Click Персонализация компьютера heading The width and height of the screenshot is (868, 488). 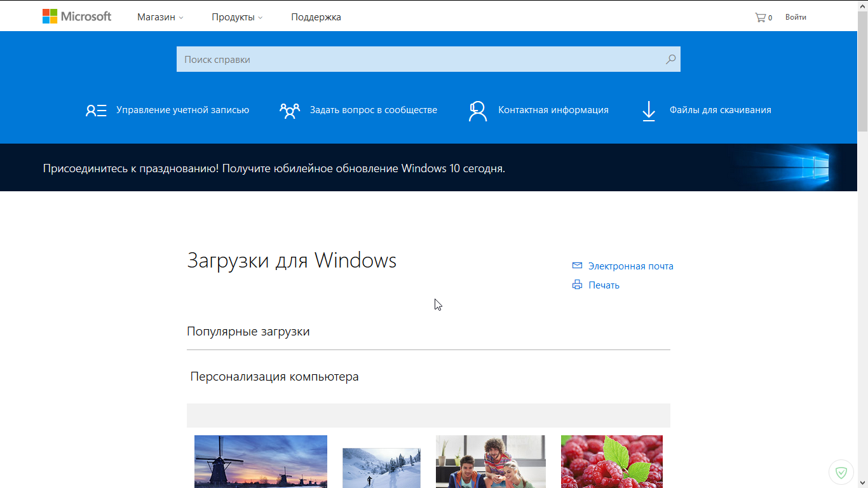point(275,376)
